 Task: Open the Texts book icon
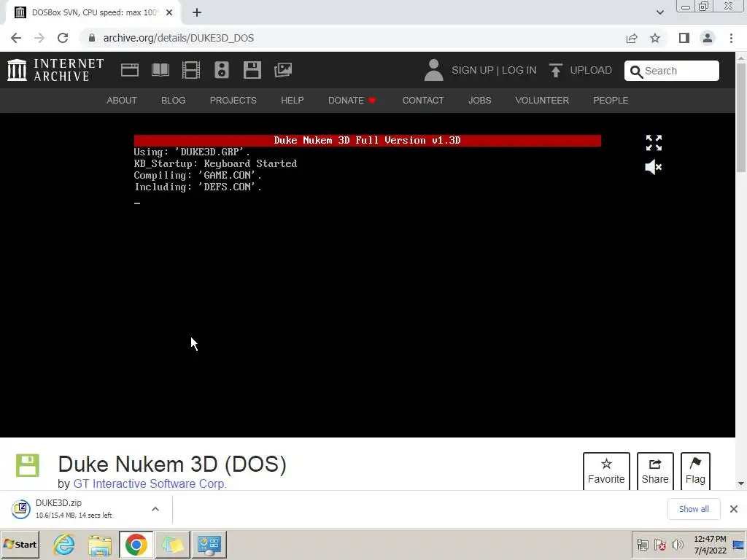coord(160,70)
